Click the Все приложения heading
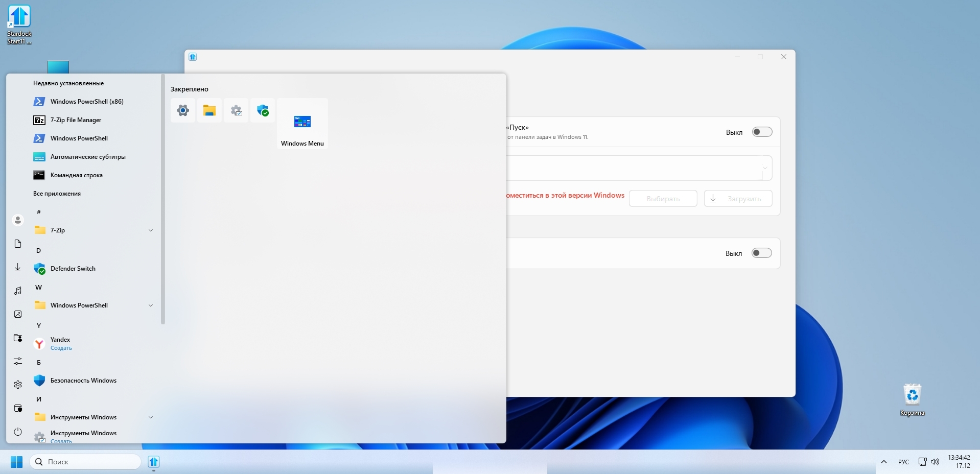The image size is (980, 474). click(x=57, y=194)
